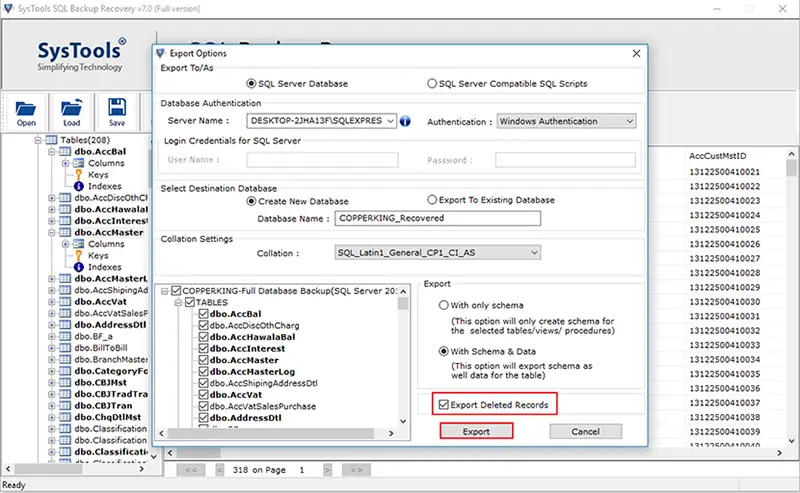The image size is (800, 493).
Task: Click the Keys icon under dbo.AccBal
Action: point(79,175)
